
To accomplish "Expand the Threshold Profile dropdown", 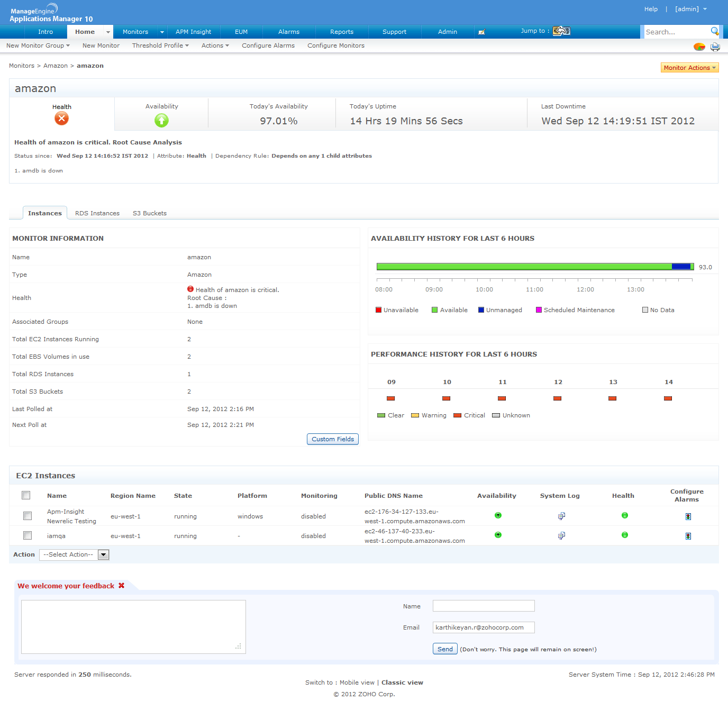I will (160, 45).
